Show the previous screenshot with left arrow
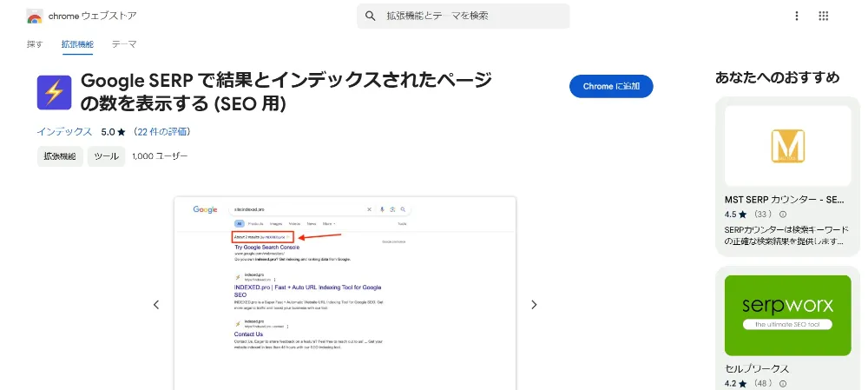 [156, 304]
